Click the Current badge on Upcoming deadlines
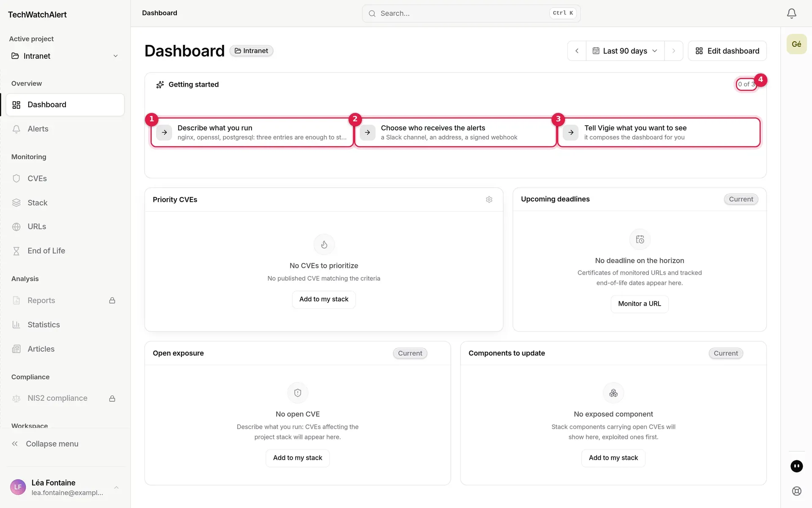 [x=741, y=199]
